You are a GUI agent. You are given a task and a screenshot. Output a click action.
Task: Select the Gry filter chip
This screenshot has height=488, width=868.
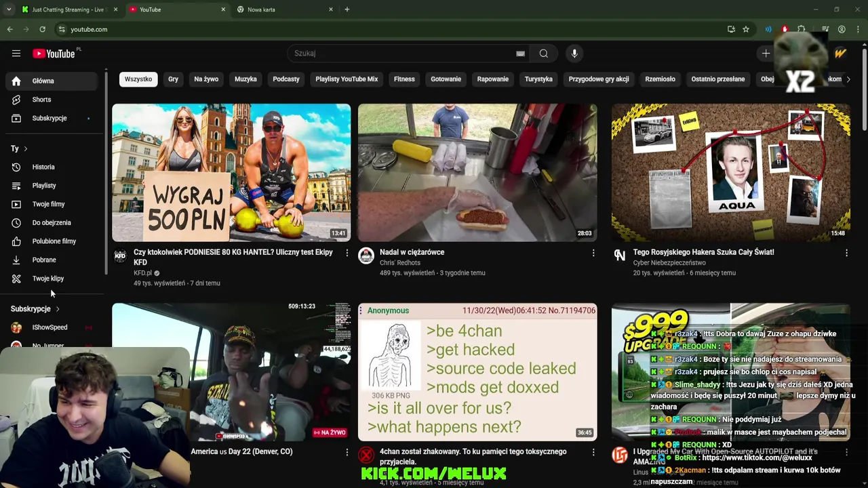173,79
